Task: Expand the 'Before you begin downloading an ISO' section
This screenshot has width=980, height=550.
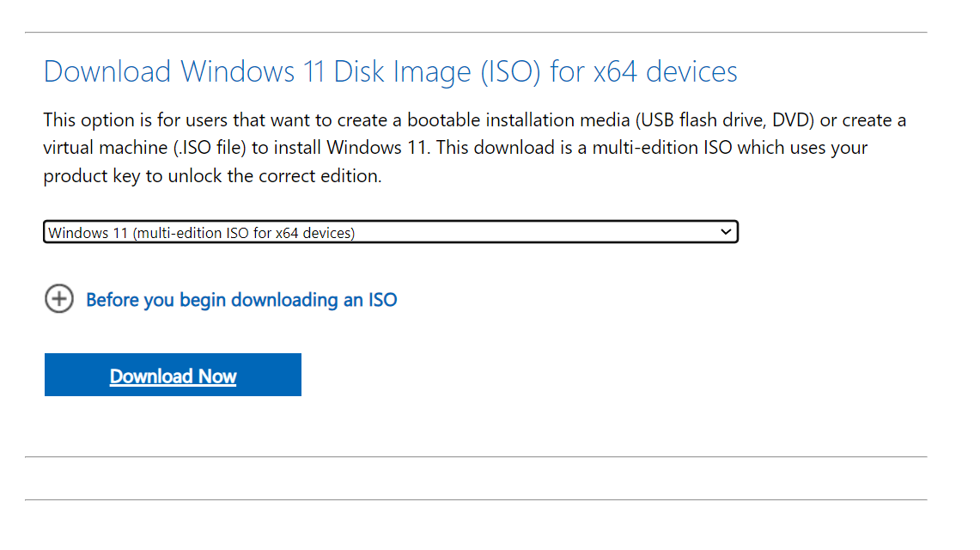Action: (x=240, y=299)
